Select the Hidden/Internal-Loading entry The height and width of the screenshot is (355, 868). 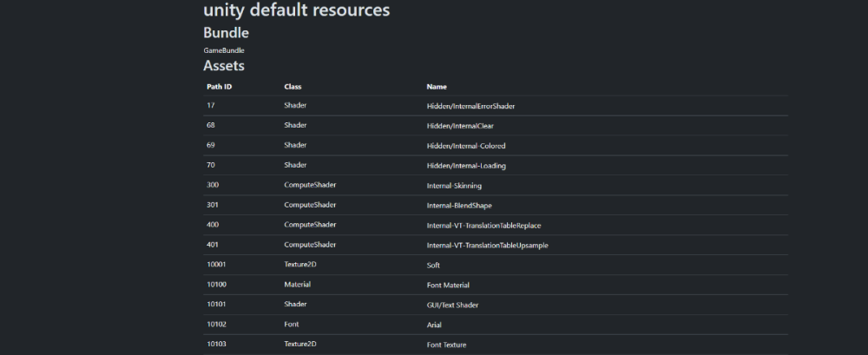point(466,166)
